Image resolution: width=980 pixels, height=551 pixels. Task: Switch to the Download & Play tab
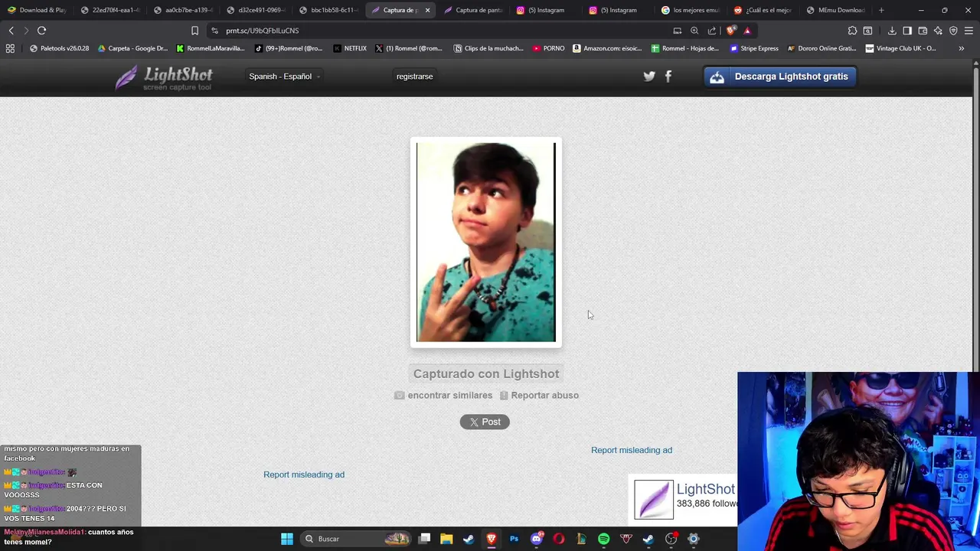[x=37, y=10]
